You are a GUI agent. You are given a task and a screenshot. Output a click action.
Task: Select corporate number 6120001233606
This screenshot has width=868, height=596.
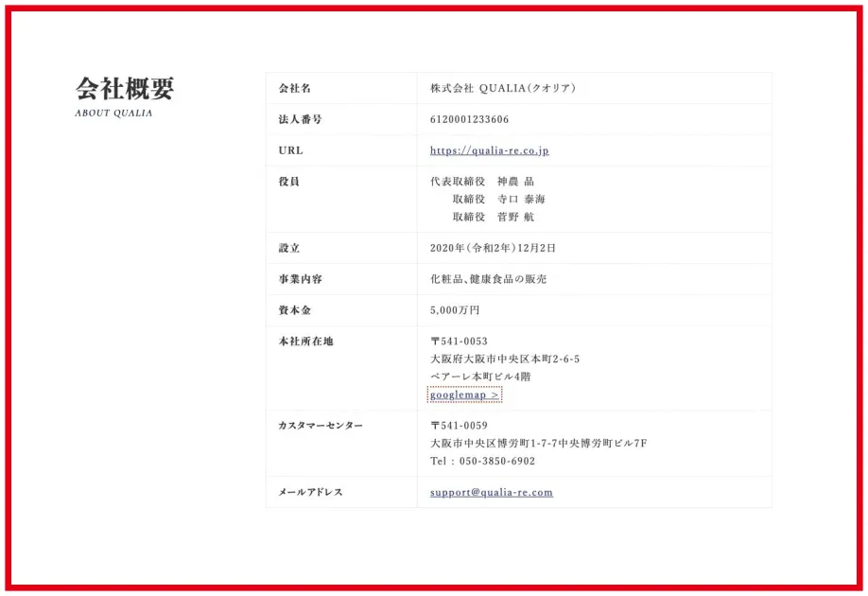pos(469,119)
